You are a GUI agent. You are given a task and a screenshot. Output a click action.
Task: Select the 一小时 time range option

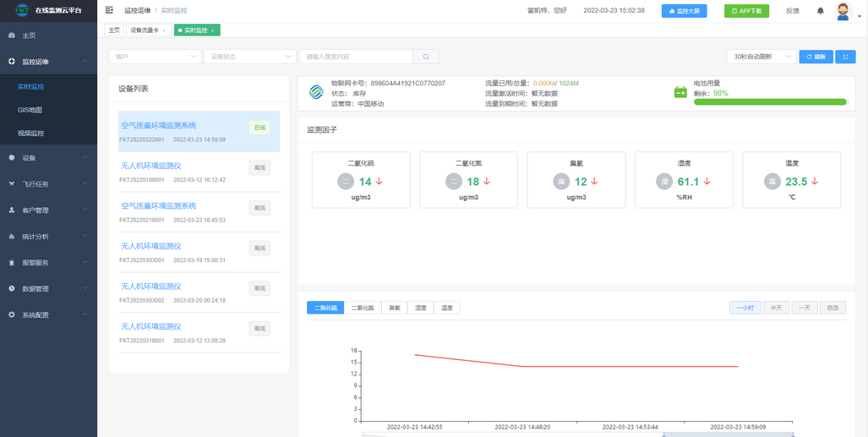coord(745,308)
